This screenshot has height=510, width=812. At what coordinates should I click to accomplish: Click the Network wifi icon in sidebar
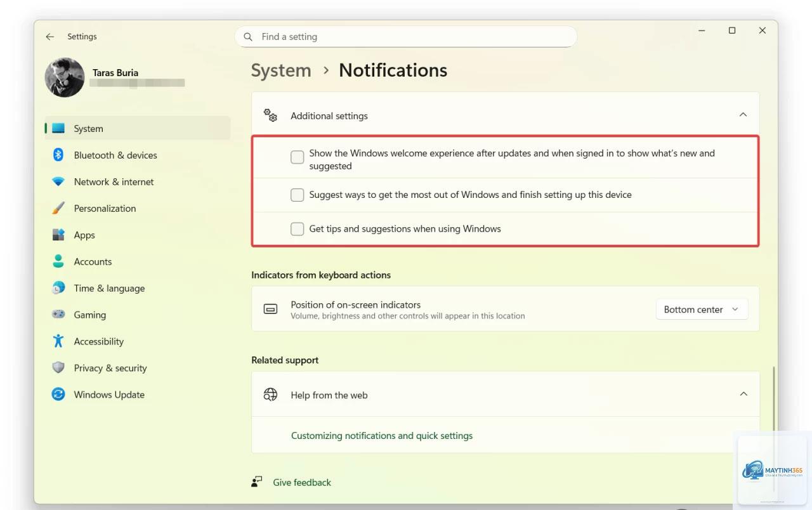(58, 181)
